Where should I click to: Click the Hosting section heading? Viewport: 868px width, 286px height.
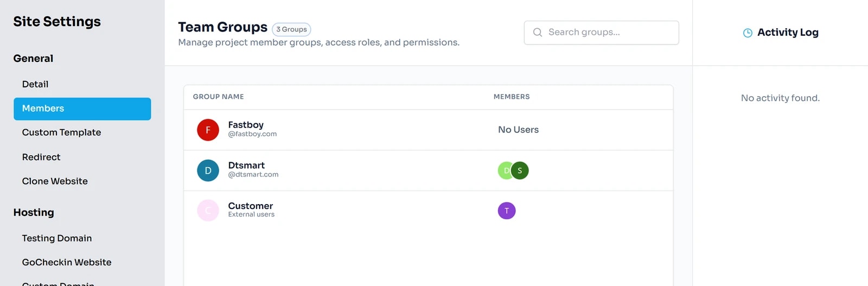coord(34,213)
